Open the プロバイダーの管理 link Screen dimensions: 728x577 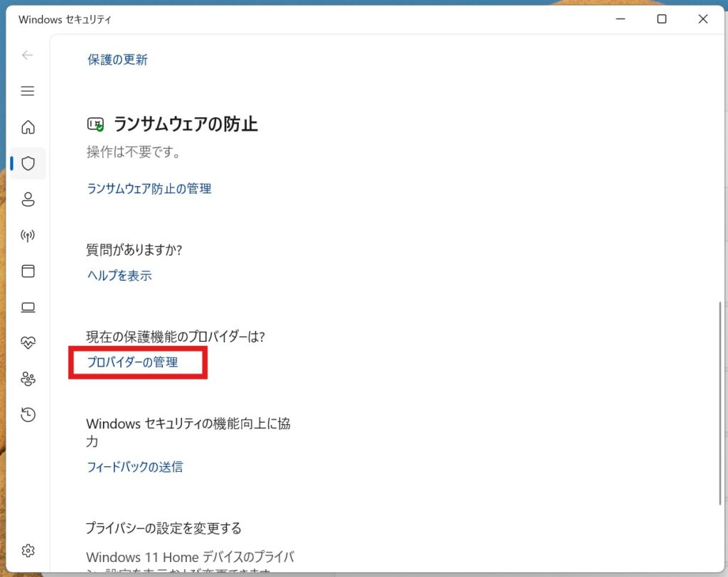pyautogui.click(x=132, y=362)
